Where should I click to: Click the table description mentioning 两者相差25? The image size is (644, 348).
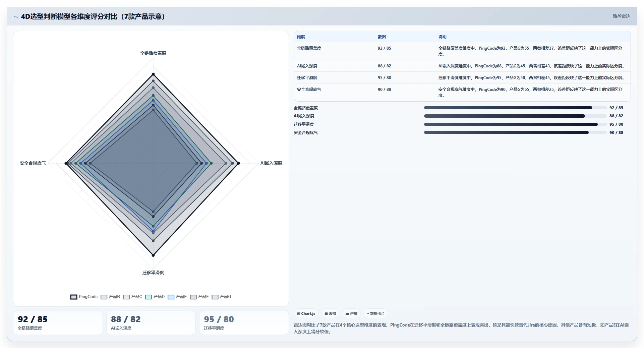click(530, 92)
